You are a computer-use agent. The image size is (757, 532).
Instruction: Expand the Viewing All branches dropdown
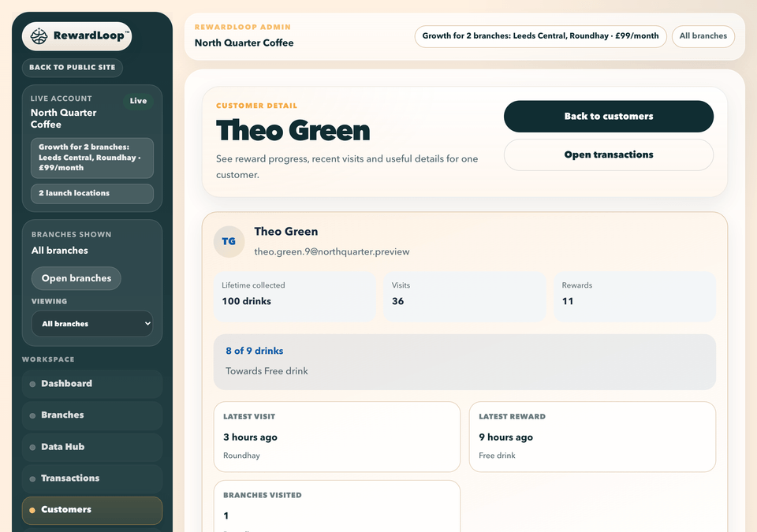click(x=92, y=324)
